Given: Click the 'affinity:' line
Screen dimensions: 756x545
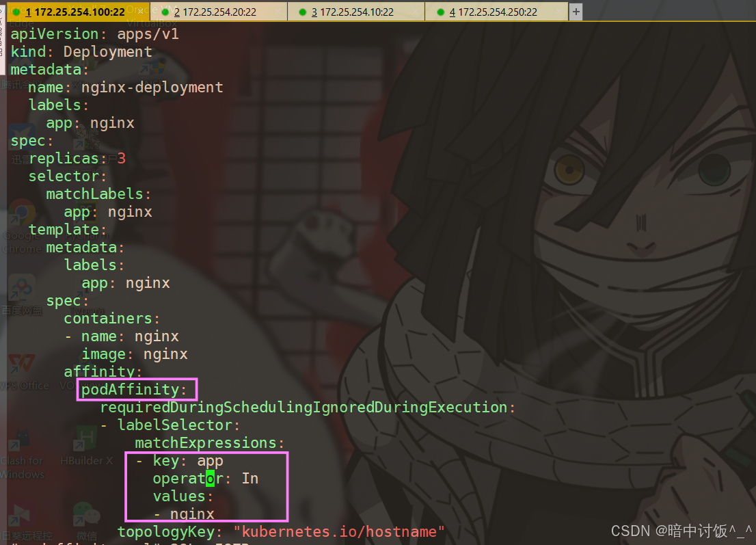Looking at the screenshot, I should tap(103, 372).
